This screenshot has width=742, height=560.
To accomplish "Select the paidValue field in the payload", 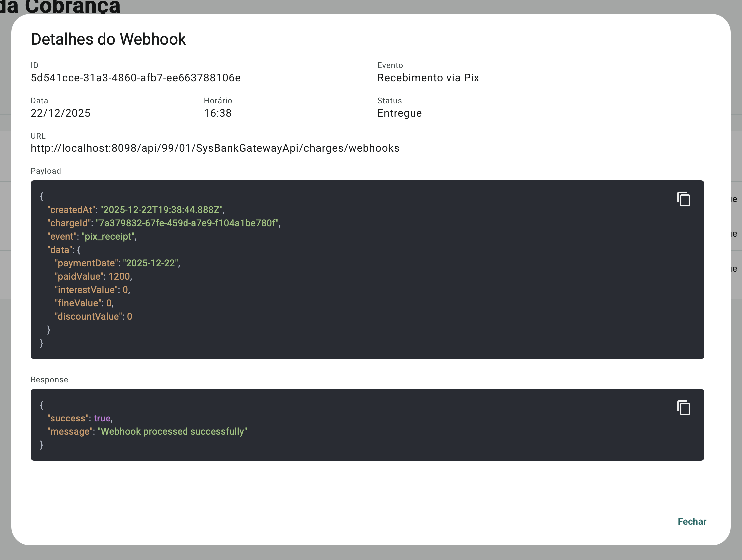I will [x=79, y=276].
